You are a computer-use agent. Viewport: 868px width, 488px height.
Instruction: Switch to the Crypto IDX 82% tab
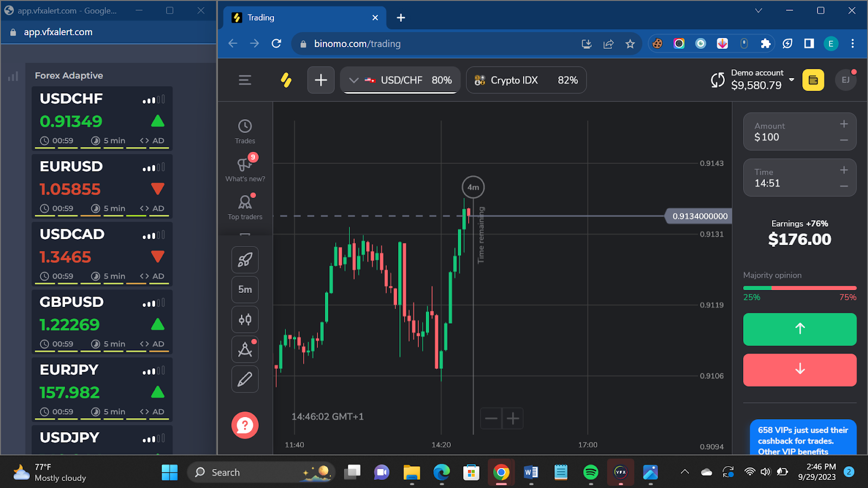point(526,80)
